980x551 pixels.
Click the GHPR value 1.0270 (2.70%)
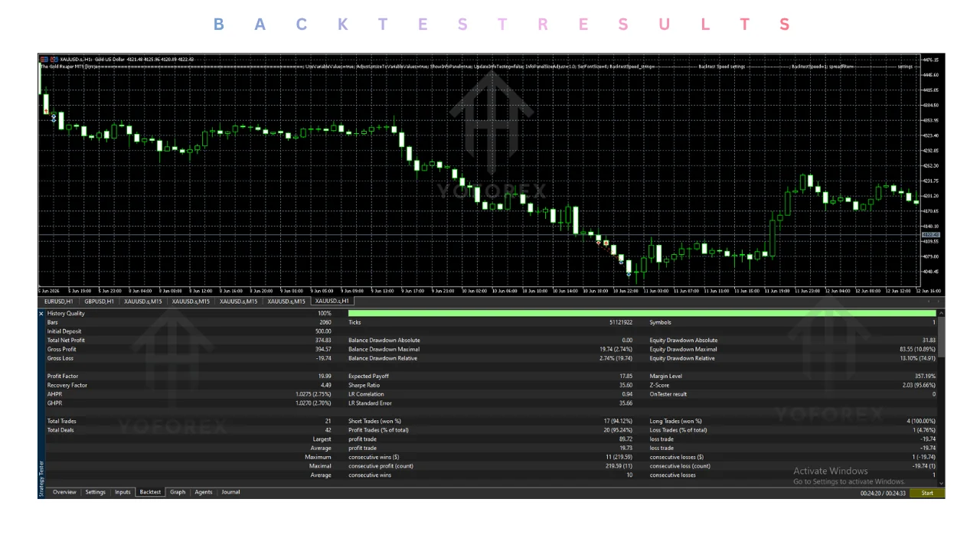click(x=314, y=403)
